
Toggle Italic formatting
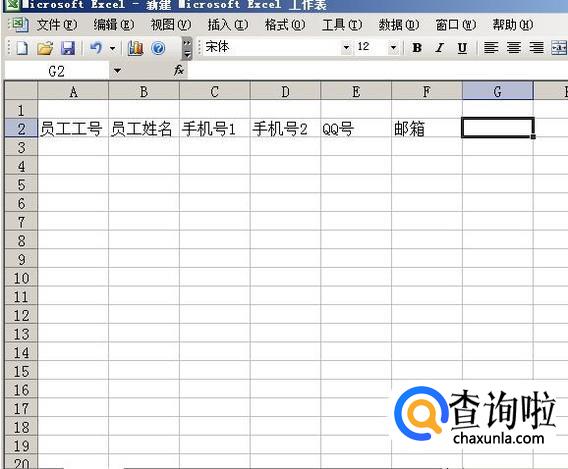coord(439,47)
